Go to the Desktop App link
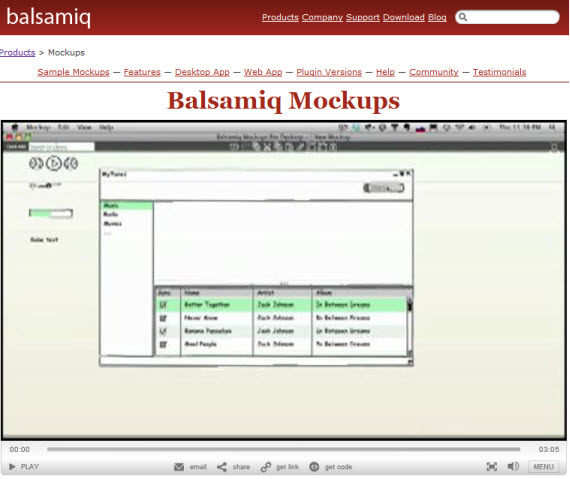Screen dimensions: 570x479 click(202, 72)
